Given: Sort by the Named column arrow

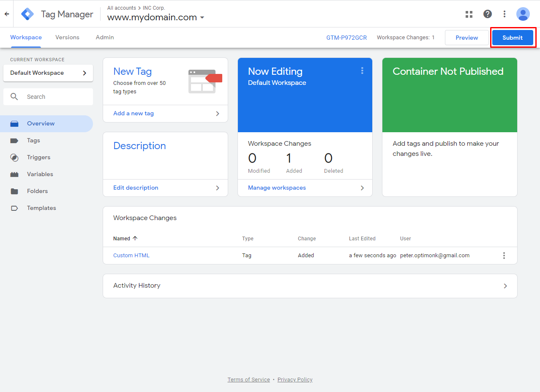Looking at the screenshot, I should pyautogui.click(x=135, y=238).
